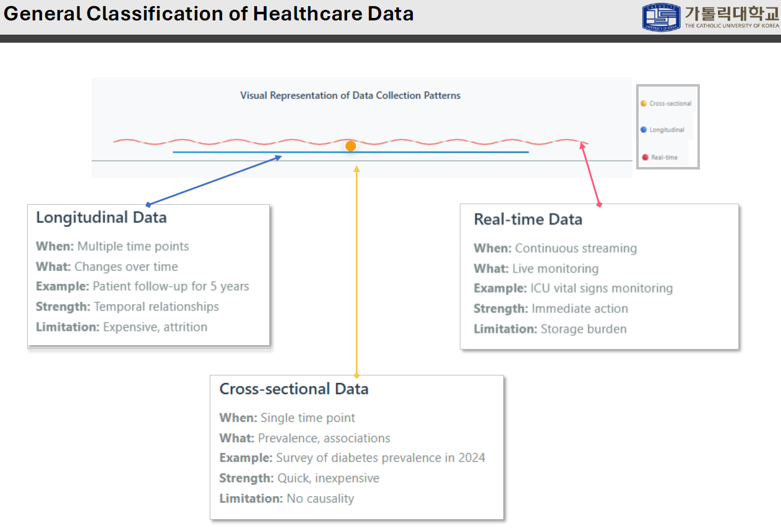781x532 pixels.
Task: Click the Longitudinal Data card heading
Action: tap(101, 218)
